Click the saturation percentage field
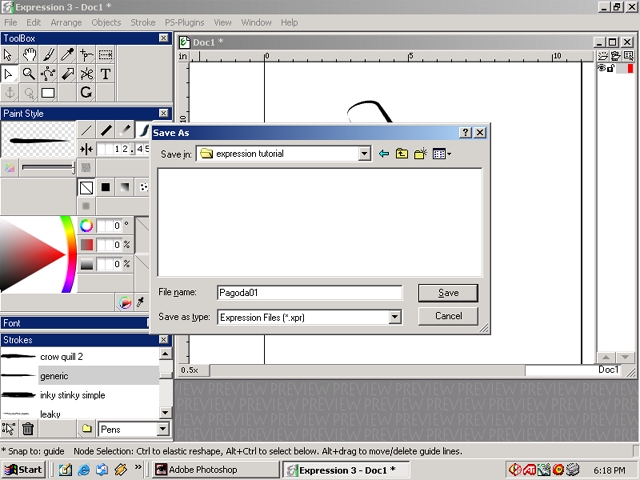 109,245
